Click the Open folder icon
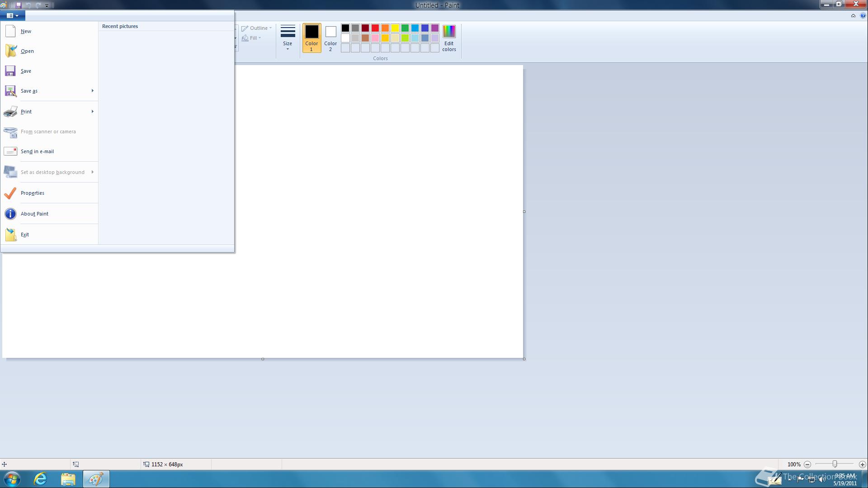 click(10, 51)
